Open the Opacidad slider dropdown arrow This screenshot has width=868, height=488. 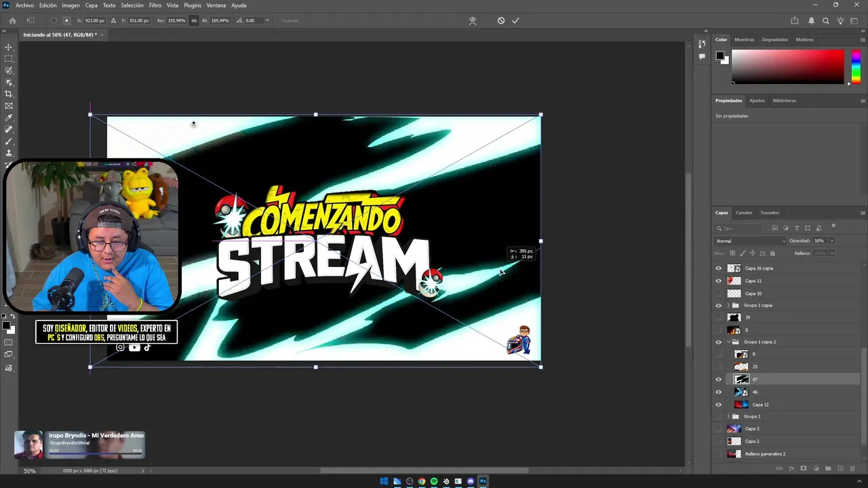(x=832, y=241)
